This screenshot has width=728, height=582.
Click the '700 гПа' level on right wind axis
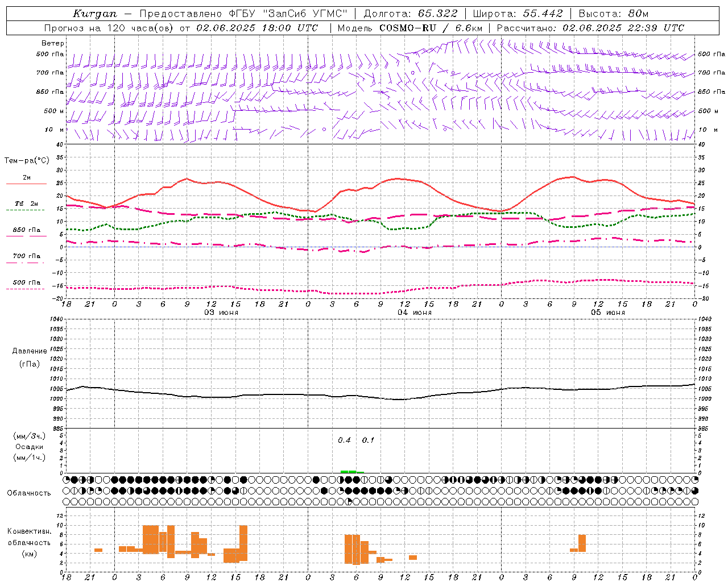(x=712, y=73)
